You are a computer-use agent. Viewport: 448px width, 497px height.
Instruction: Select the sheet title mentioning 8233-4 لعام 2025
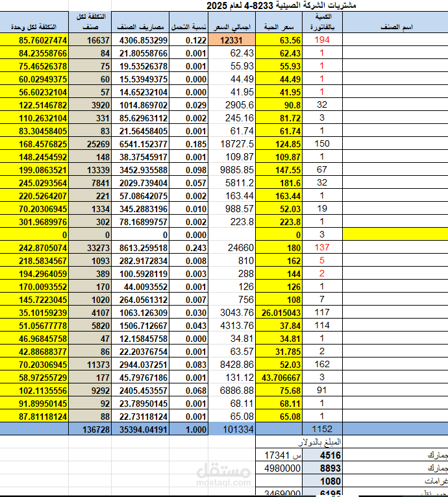click(x=281, y=5)
